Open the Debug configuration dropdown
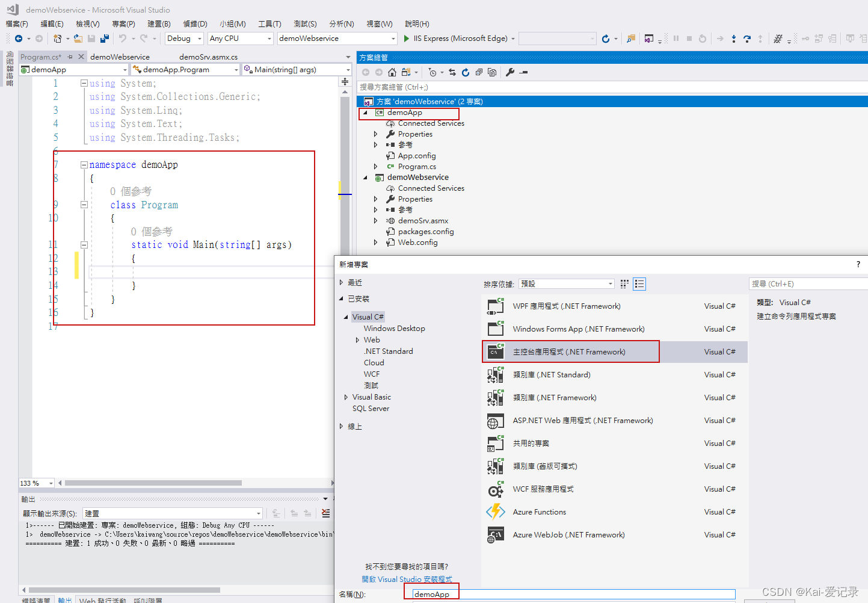 [184, 39]
